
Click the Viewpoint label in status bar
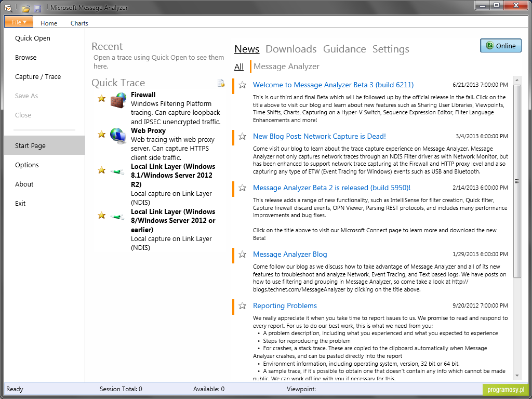coord(301,389)
